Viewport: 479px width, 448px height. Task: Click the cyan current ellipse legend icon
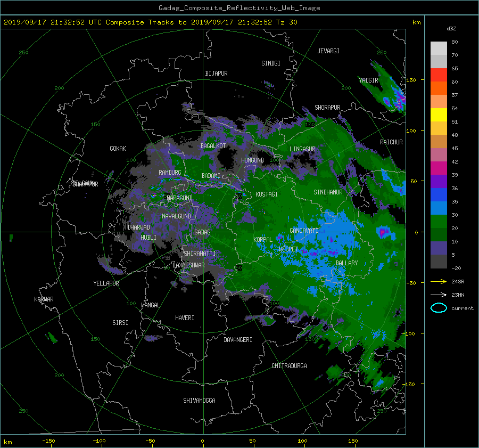pos(439,308)
